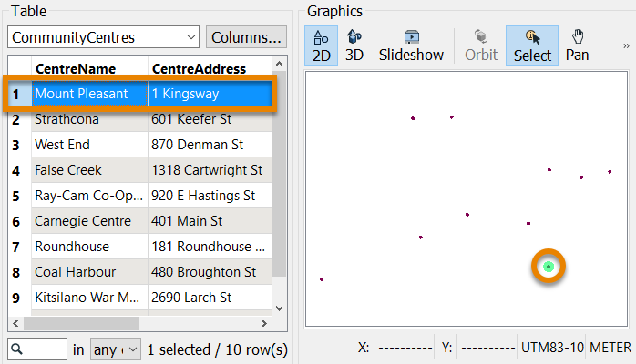Open the CommunityCentres table dropdown
This screenshot has width=636, height=364.
point(104,37)
